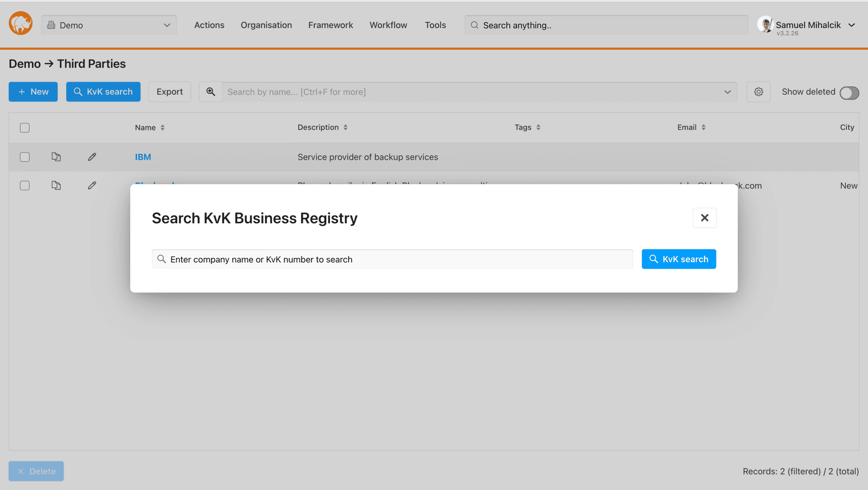Select the checkbox on the IBM row
868x490 pixels.
coord(25,157)
